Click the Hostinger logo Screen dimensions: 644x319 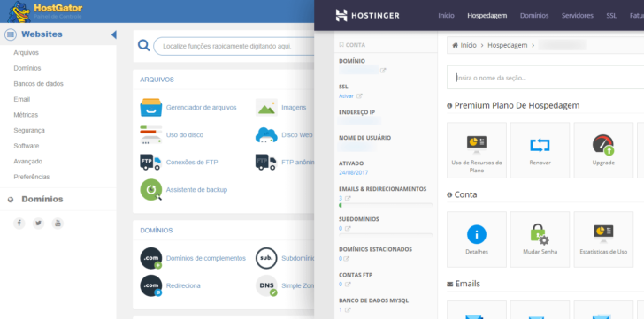point(367,16)
